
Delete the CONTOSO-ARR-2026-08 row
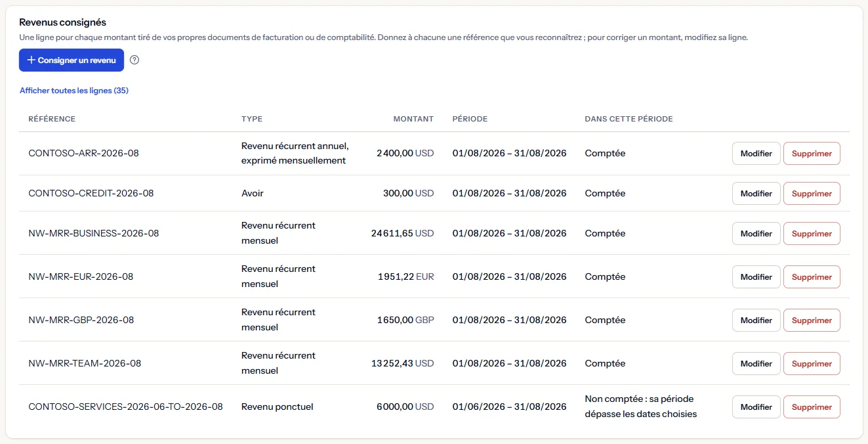click(812, 154)
